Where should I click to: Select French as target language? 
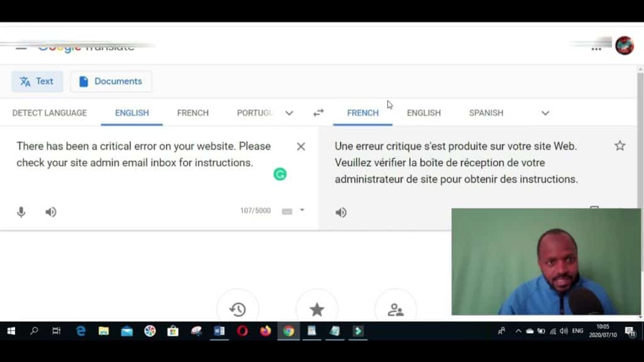[363, 113]
